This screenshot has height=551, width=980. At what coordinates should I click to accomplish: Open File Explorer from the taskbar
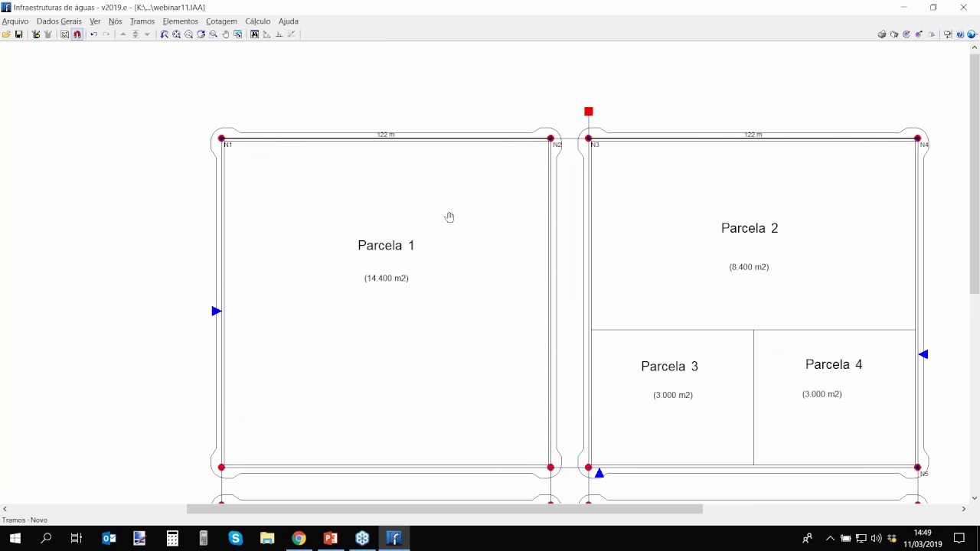pos(266,539)
